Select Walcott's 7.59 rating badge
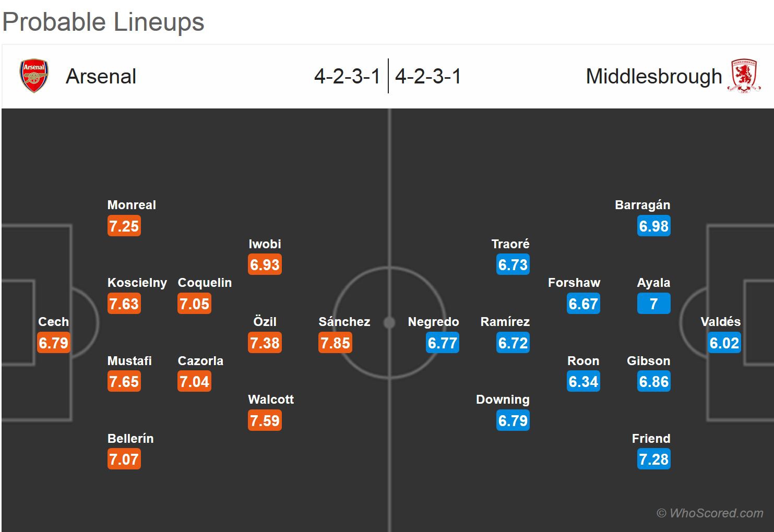The width and height of the screenshot is (774, 532). coord(265,421)
